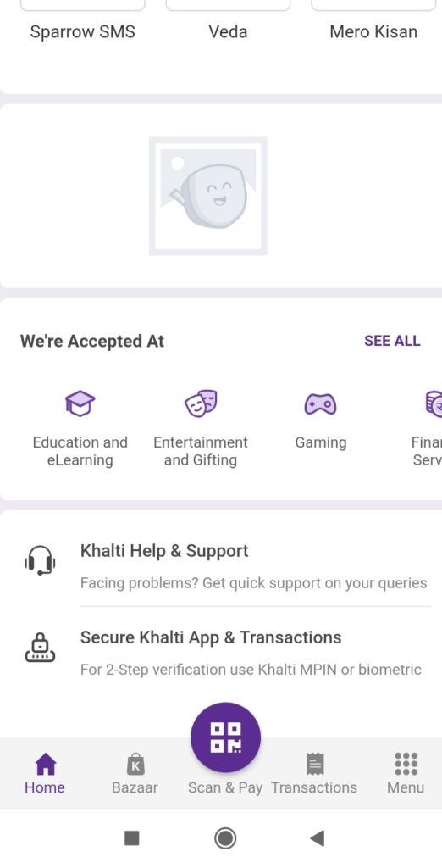This screenshot has width=442, height=868.
Task: Click the lock icon for Secure Khalti
Action: (x=40, y=647)
